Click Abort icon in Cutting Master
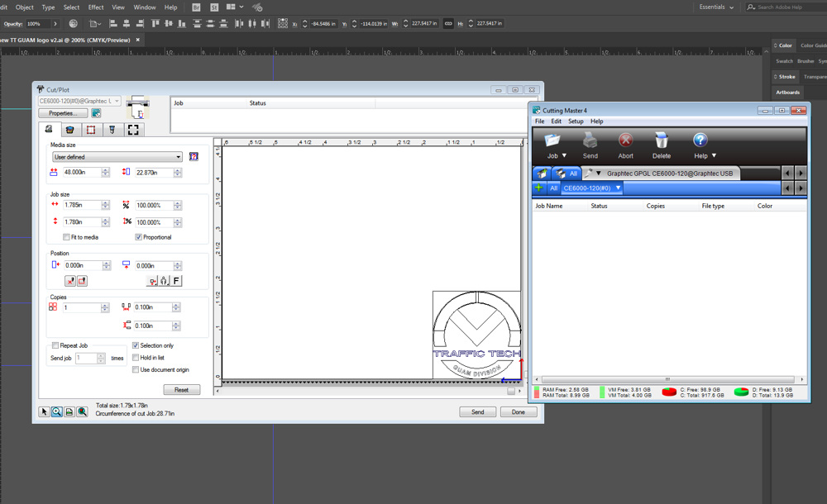Image resolution: width=827 pixels, height=504 pixels. click(625, 140)
